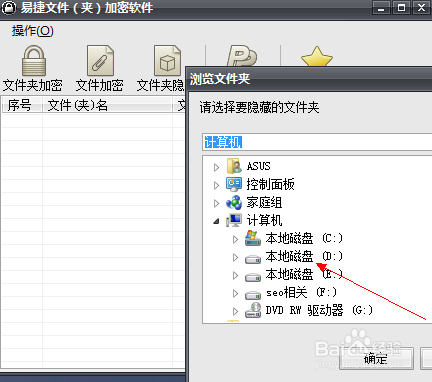The width and height of the screenshot is (432, 382).
Task: Expand the 家庭组 tree node
Action: click(216, 203)
